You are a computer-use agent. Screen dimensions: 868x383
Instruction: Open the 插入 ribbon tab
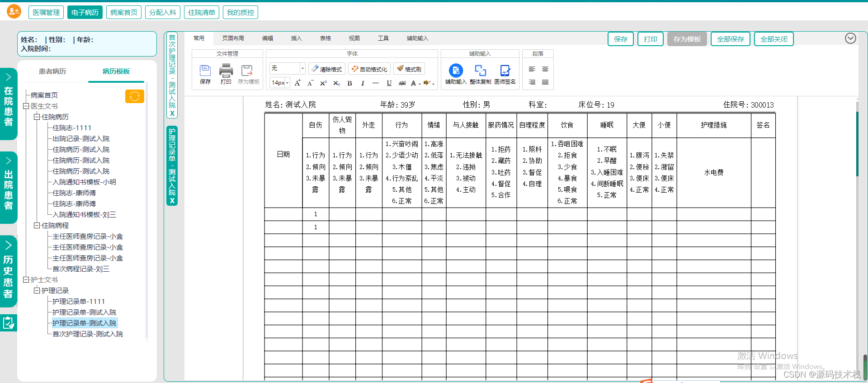[297, 38]
